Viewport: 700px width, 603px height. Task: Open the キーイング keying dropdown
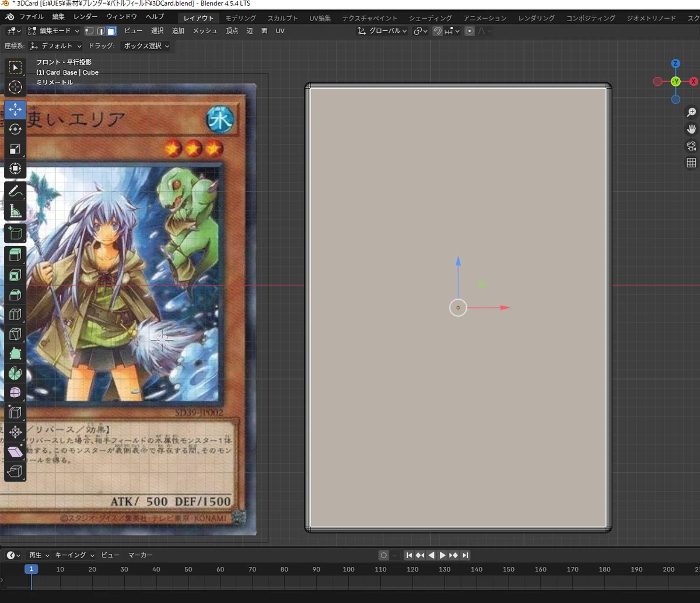[x=74, y=555]
